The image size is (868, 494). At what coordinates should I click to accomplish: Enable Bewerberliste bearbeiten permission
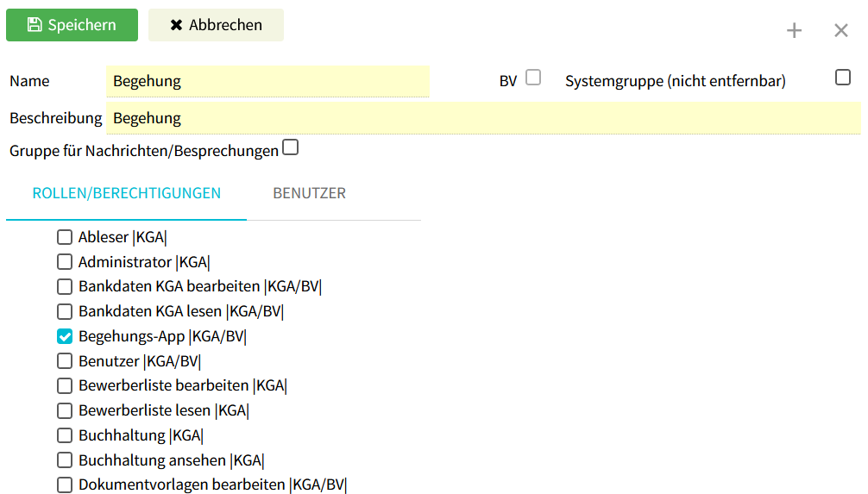pyautogui.click(x=65, y=386)
